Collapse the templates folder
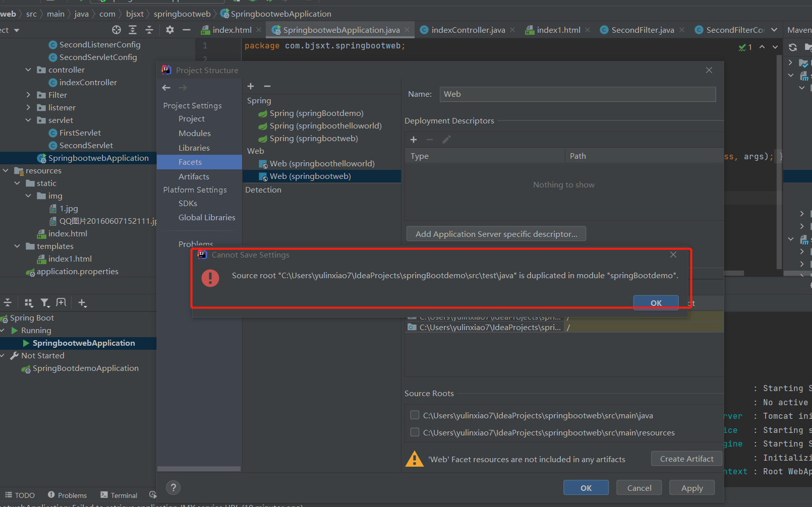Viewport: 812px width, 507px height. pos(17,246)
